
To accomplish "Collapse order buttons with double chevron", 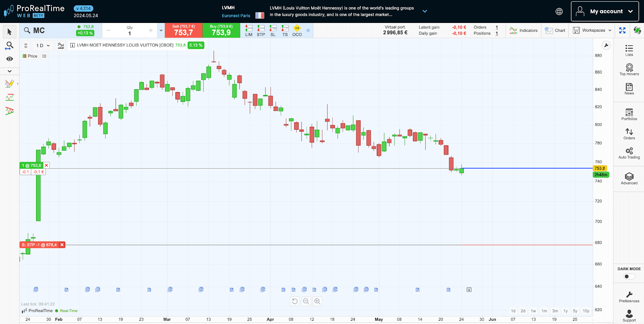I will [x=308, y=30].
